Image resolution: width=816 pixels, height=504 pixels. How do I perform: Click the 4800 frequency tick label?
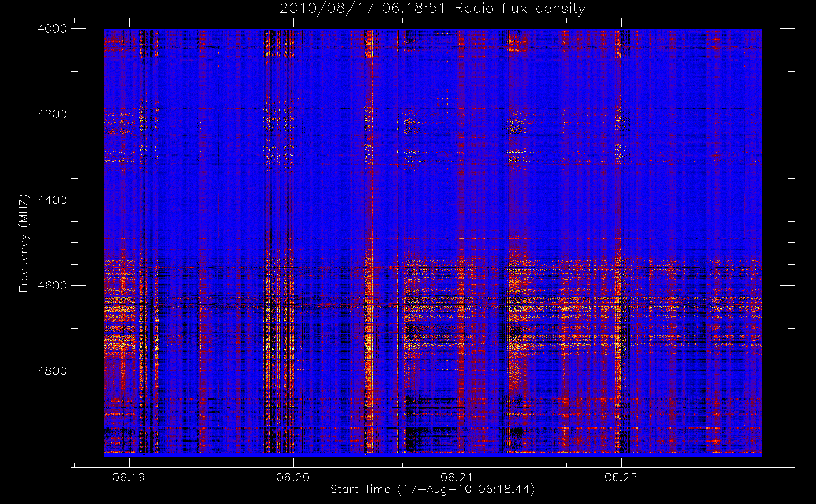(52, 371)
